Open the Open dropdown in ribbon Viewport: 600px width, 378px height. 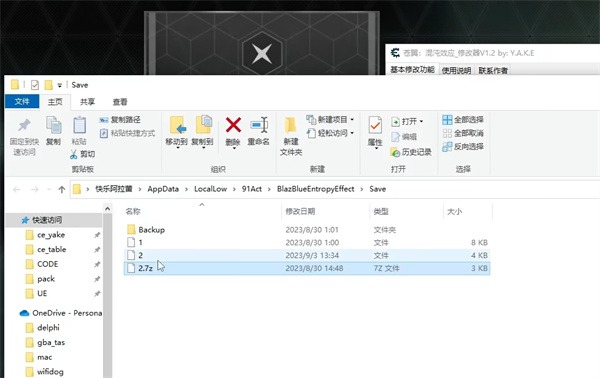[x=407, y=122]
